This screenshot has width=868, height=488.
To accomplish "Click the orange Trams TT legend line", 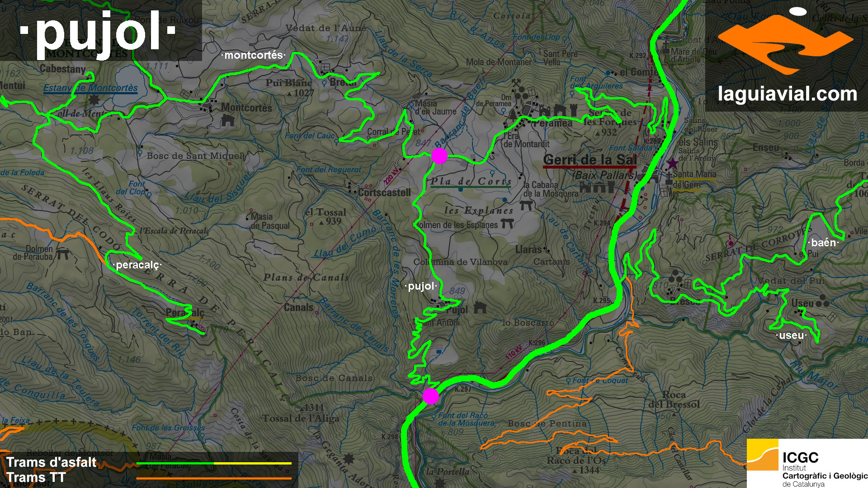I will click(214, 478).
